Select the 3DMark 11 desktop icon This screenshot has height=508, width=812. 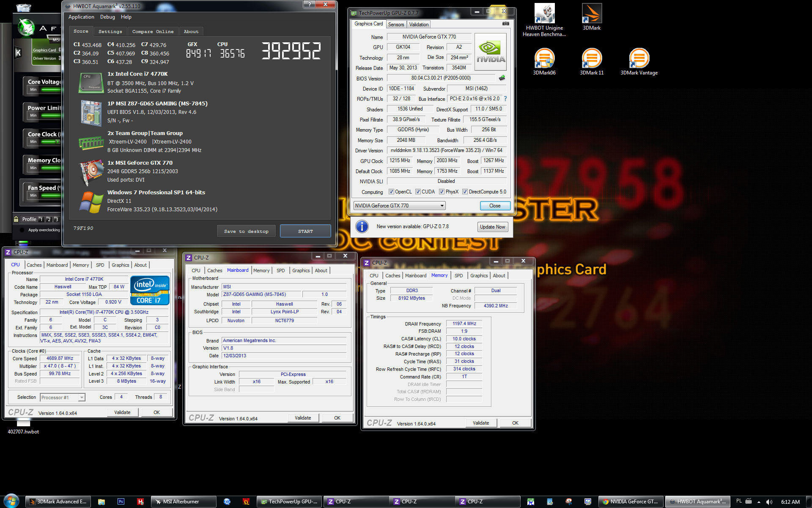click(592, 62)
